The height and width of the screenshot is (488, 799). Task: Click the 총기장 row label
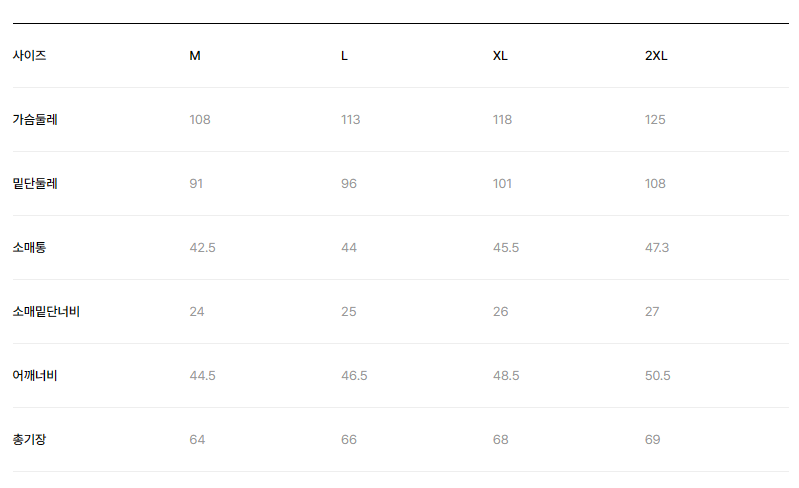point(29,440)
